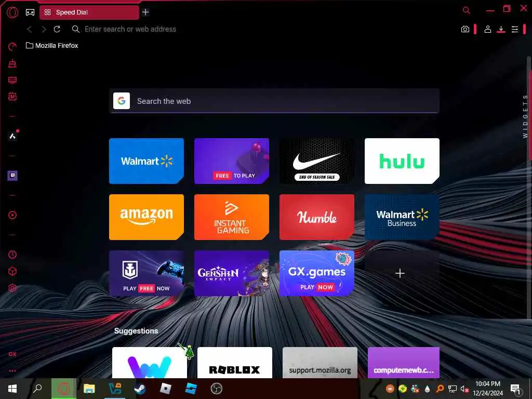
Task: Open File Explorer from the taskbar
Action: click(89, 389)
